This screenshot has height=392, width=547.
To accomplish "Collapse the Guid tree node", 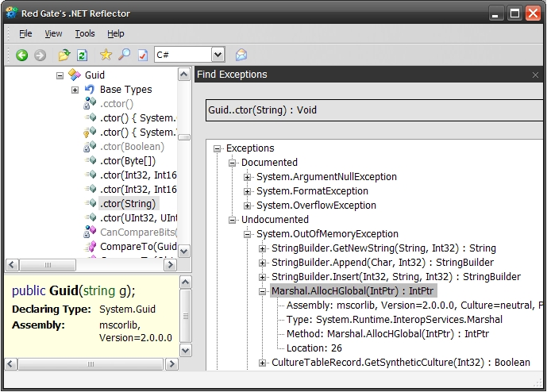I will (x=60, y=75).
